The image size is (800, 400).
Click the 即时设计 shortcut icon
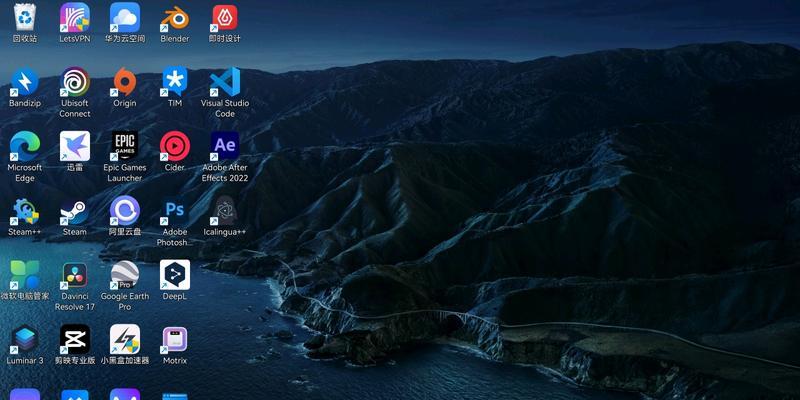click(x=225, y=17)
